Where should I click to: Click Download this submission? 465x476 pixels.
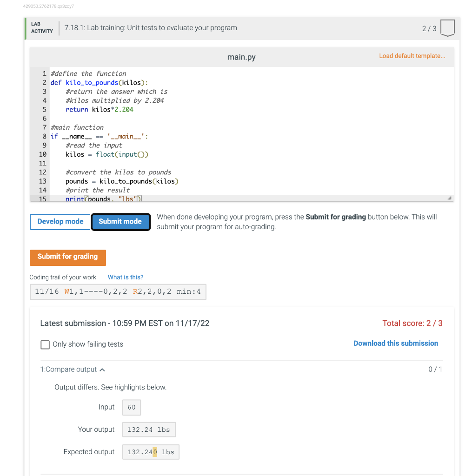tap(396, 343)
